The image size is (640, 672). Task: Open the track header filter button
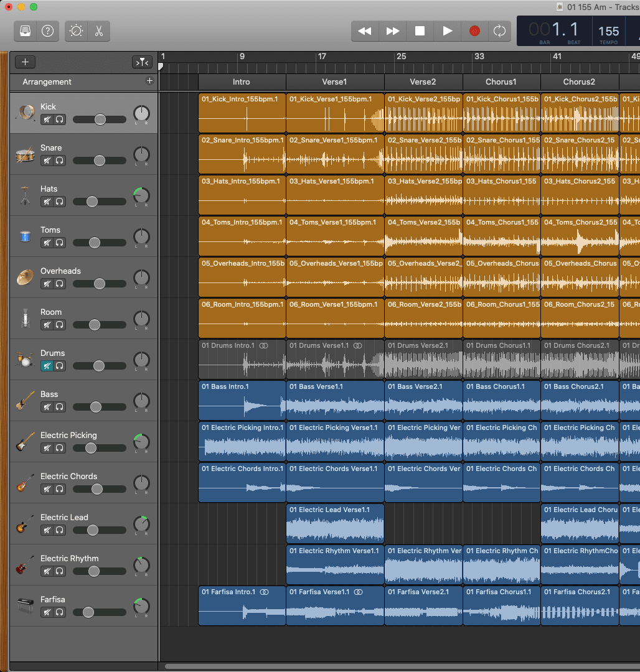142,62
